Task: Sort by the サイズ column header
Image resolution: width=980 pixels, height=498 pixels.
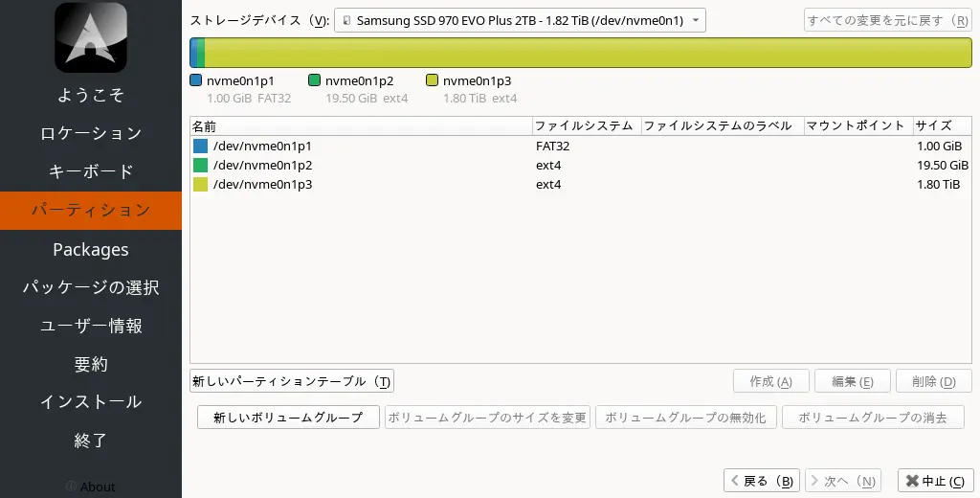Action: (x=941, y=125)
